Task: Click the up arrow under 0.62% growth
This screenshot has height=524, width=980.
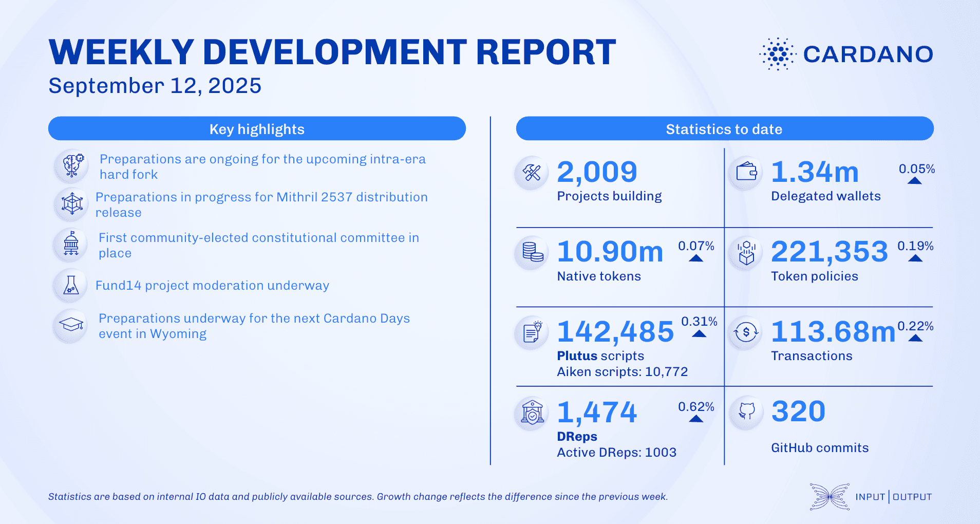Action: click(x=696, y=418)
